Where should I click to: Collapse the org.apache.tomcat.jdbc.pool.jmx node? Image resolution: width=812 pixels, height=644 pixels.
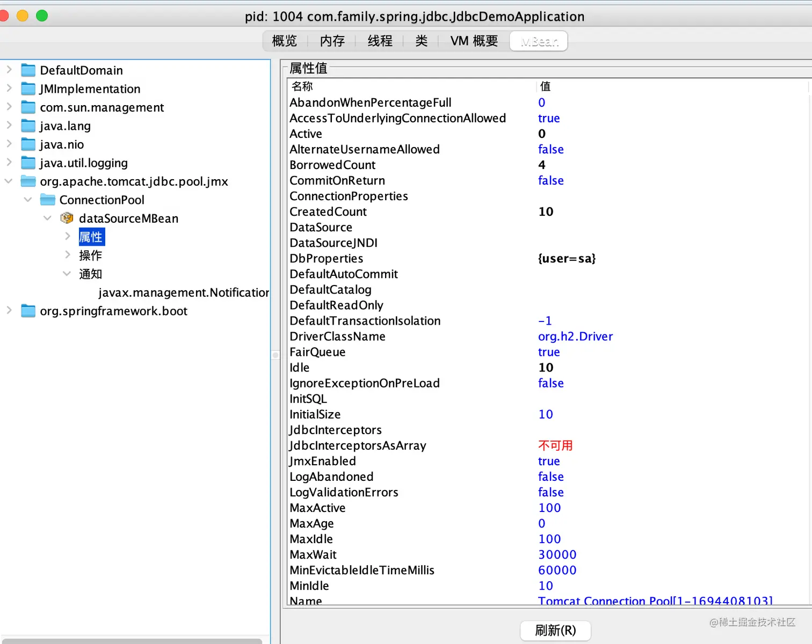click(x=9, y=181)
